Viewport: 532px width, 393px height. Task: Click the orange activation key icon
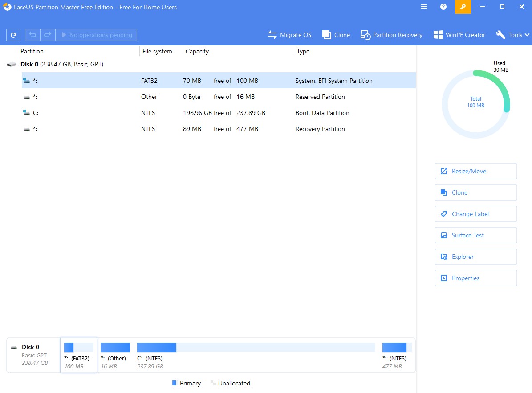click(x=463, y=7)
